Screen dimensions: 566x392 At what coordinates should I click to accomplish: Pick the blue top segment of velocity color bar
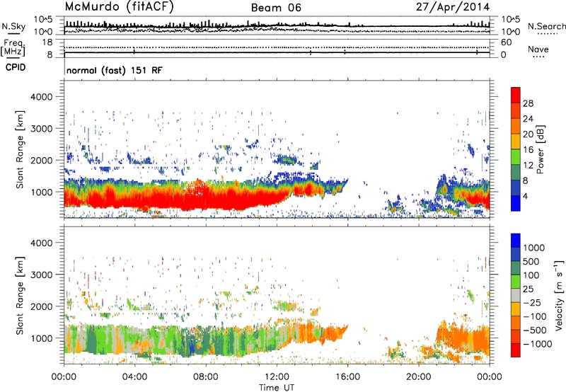point(516,241)
